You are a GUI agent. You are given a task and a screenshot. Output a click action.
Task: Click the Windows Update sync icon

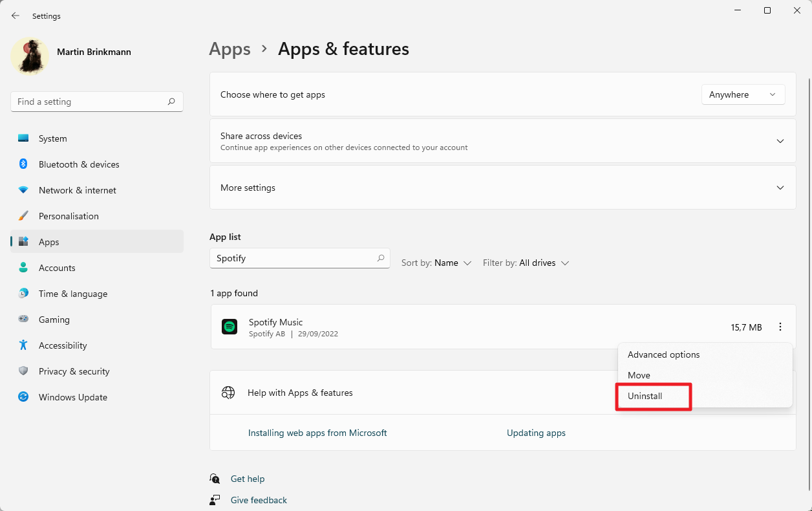click(x=23, y=397)
